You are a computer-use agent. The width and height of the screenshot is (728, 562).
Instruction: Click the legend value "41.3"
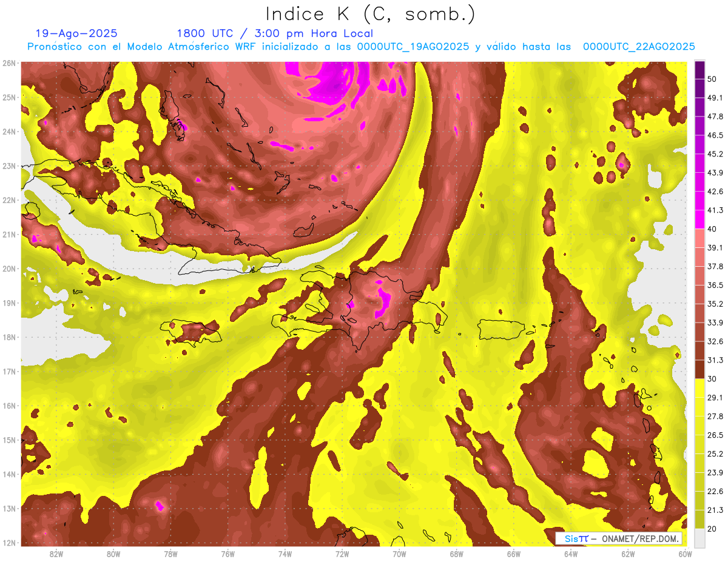[715, 210]
